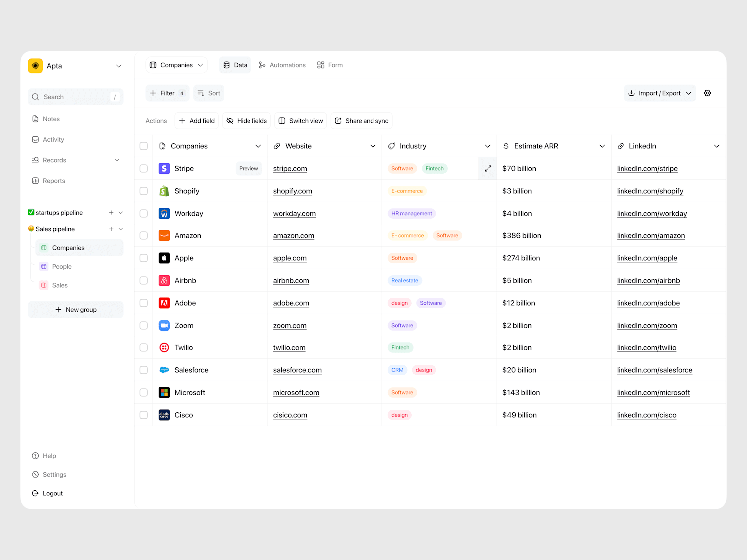Click the Sort button
The height and width of the screenshot is (560, 747).
(209, 93)
